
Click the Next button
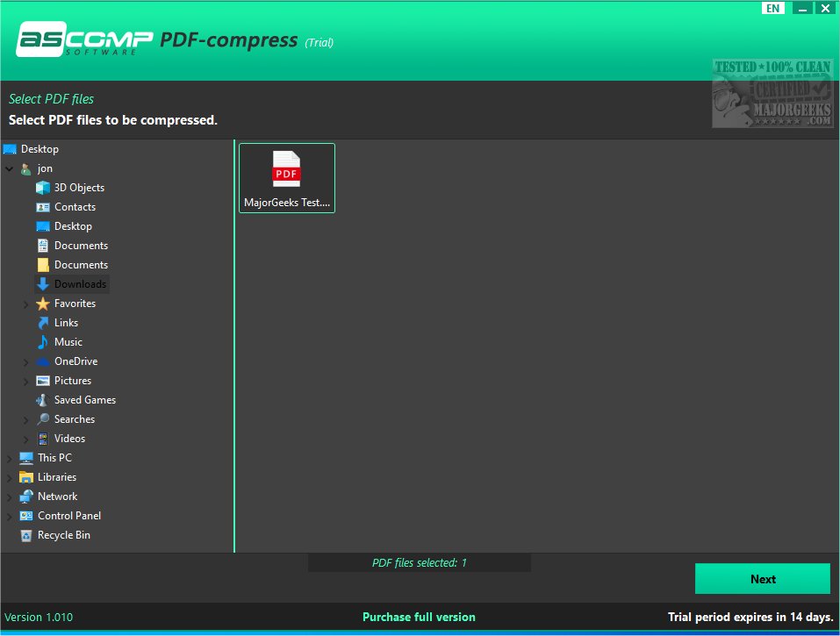(762, 578)
